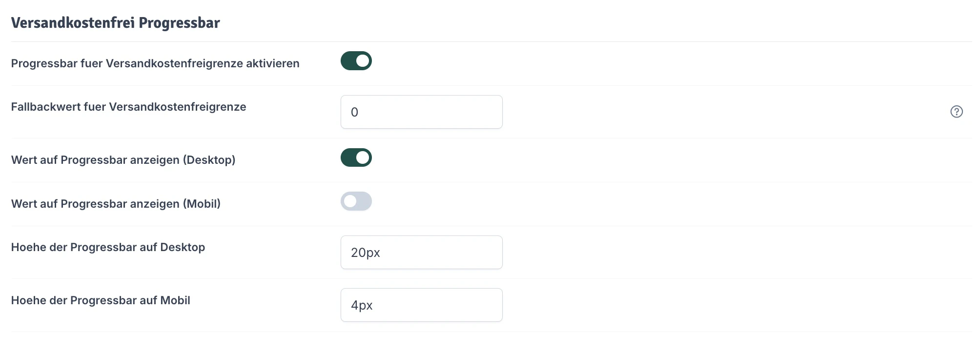Click the Fallbackwert fuer Versandkostenfreigrenze label
This screenshot has height=352, width=980.
(129, 106)
